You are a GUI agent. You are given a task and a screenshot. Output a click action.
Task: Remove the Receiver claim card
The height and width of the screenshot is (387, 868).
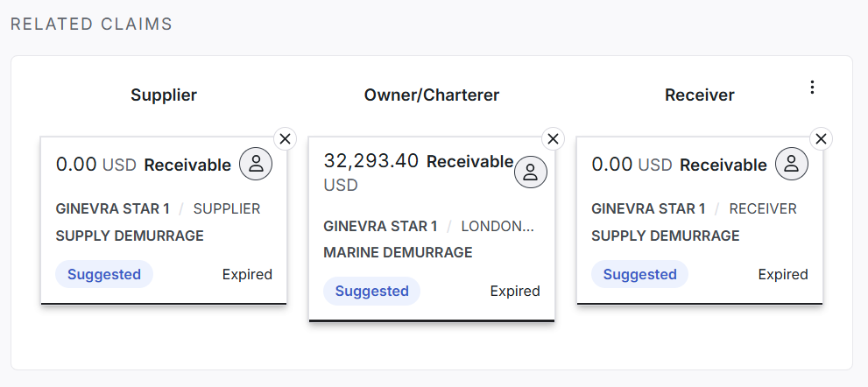821,138
